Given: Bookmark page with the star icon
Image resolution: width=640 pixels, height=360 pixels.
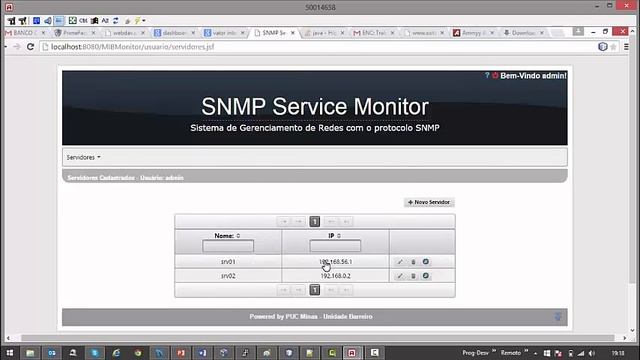Looking at the screenshot, I should pyautogui.click(x=613, y=47).
